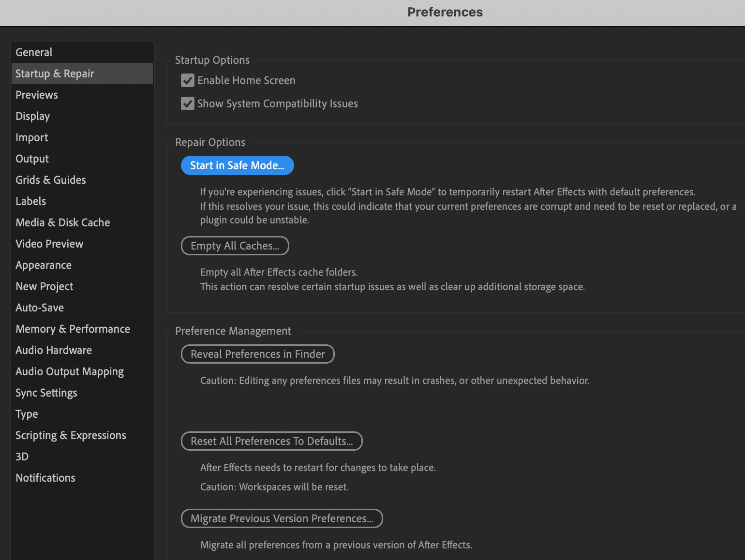Go to Grids & Guides preferences
Viewport: 745px width, 560px height.
51,180
